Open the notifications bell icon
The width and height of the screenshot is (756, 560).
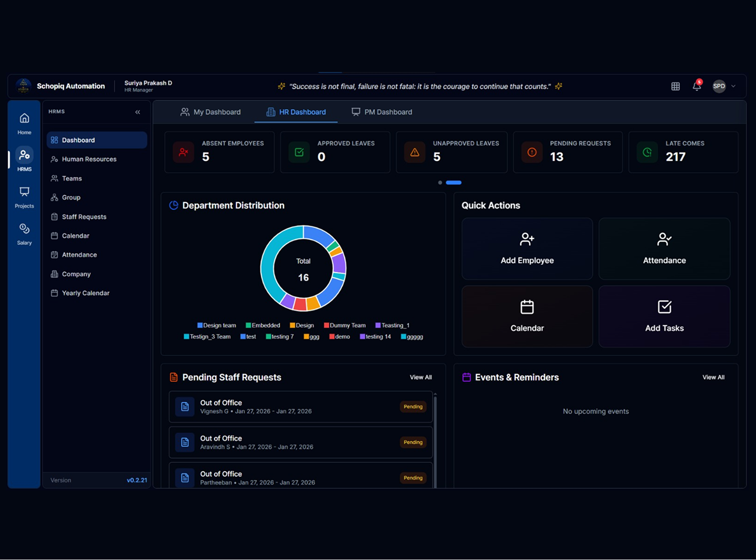click(x=697, y=87)
